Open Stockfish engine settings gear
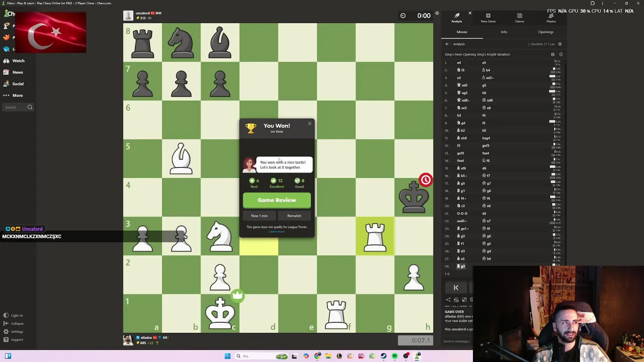 click(x=560, y=44)
